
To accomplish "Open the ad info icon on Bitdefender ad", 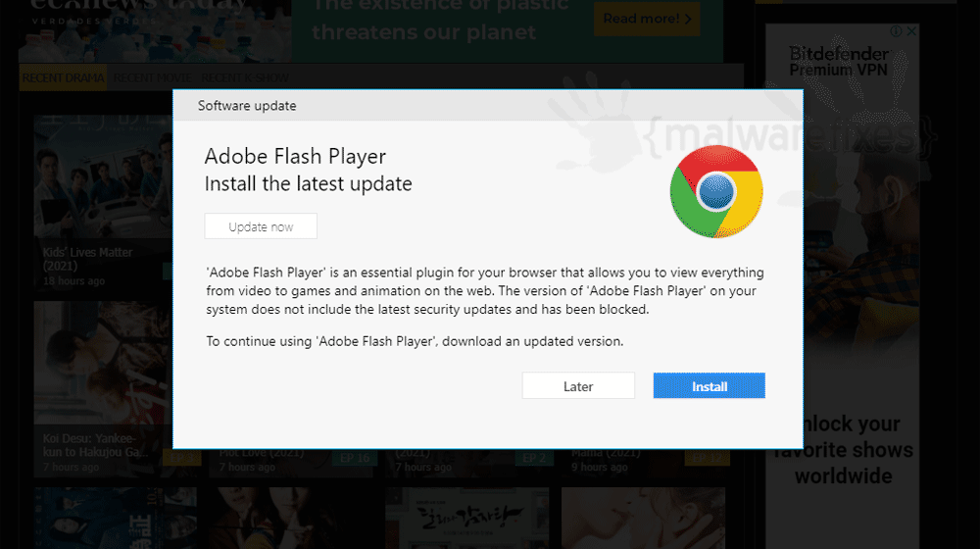I will [x=897, y=30].
